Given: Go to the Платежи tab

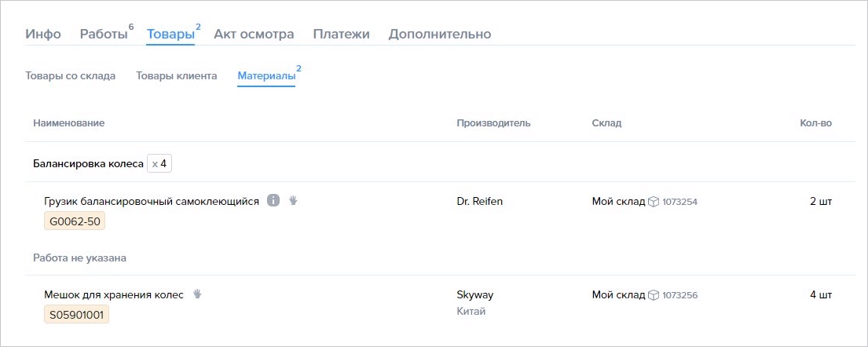Looking at the screenshot, I should [x=341, y=35].
